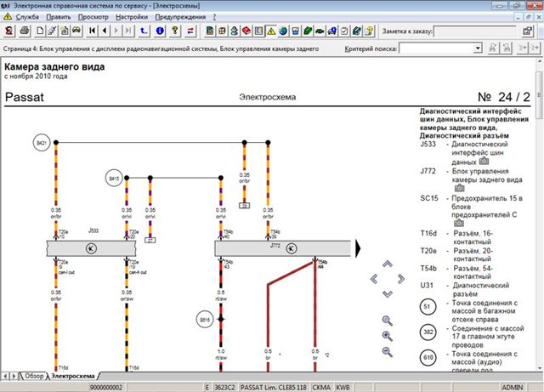544x392 pixels.
Task: Click connection point circle B616
Action: [205, 320]
